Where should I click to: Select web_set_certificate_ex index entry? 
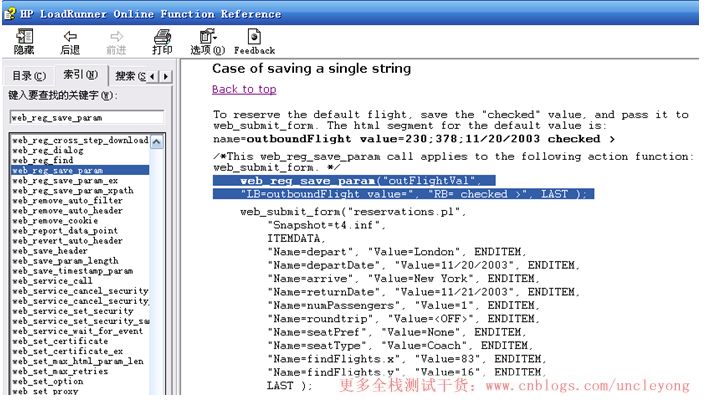tap(67, 351)
